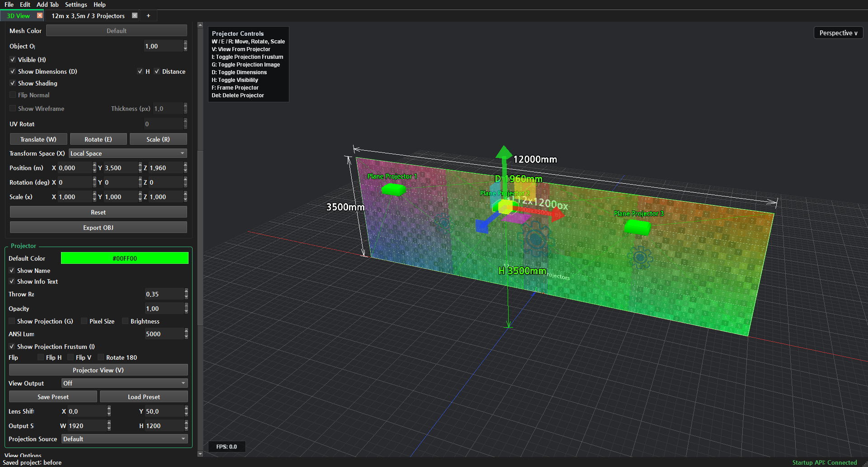Open the Projection Source dropdown
Screen dimensions: 868x467
pyautogui.click(x=124, y=439)
